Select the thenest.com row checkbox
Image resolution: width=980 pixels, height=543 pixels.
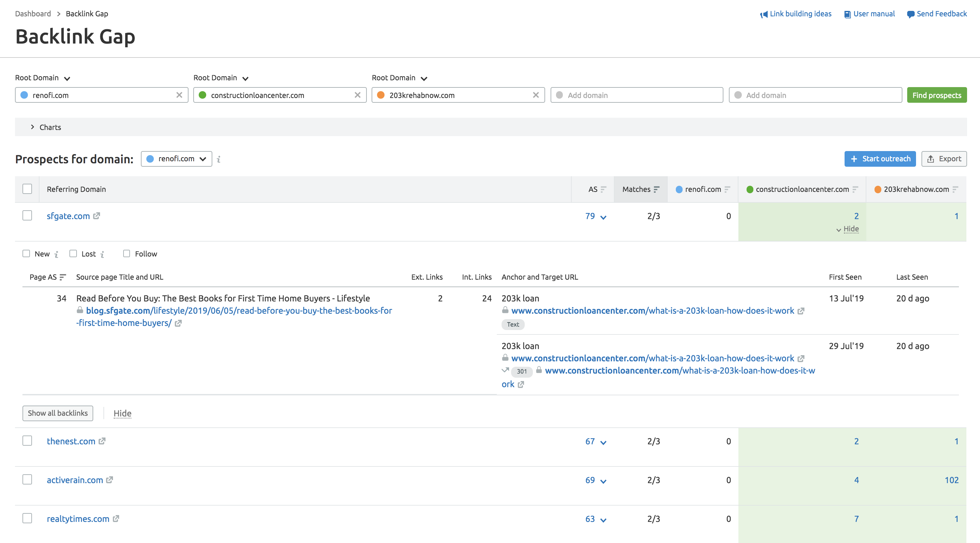coord(27,441)
